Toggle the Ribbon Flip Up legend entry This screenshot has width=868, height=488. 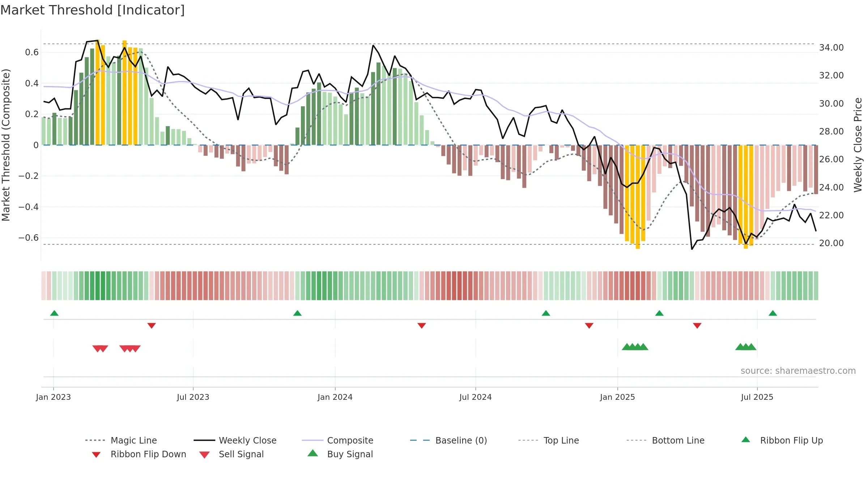(782, 440)
